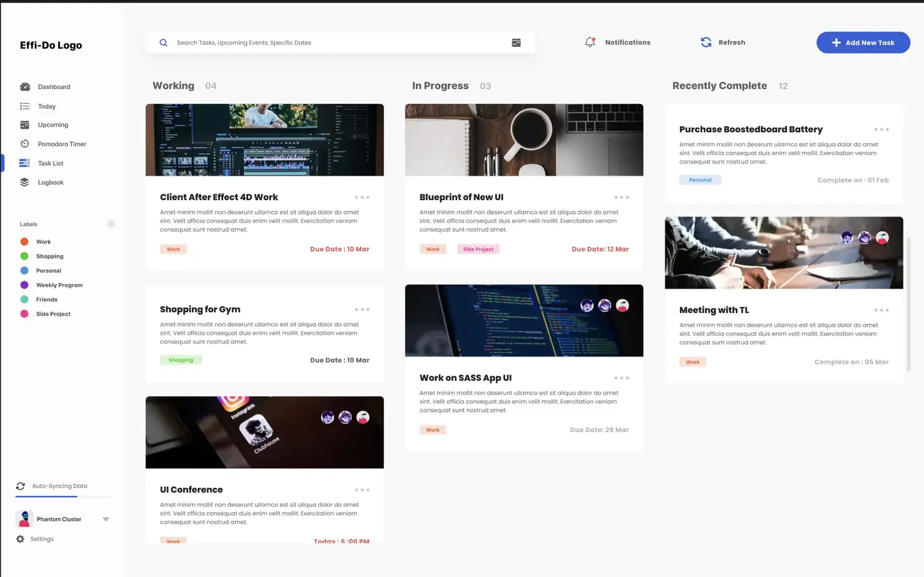Click the Recently Complete column scrollbar

coord(909,304)
